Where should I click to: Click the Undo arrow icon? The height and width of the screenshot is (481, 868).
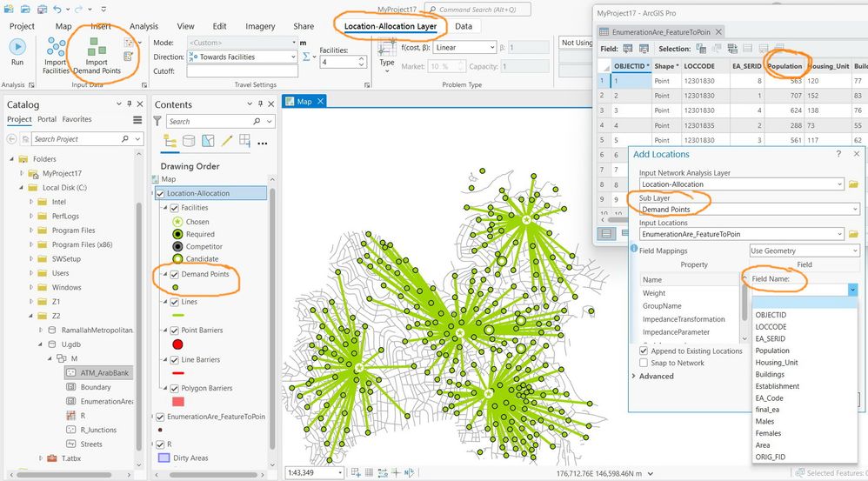tap(57, 10)
